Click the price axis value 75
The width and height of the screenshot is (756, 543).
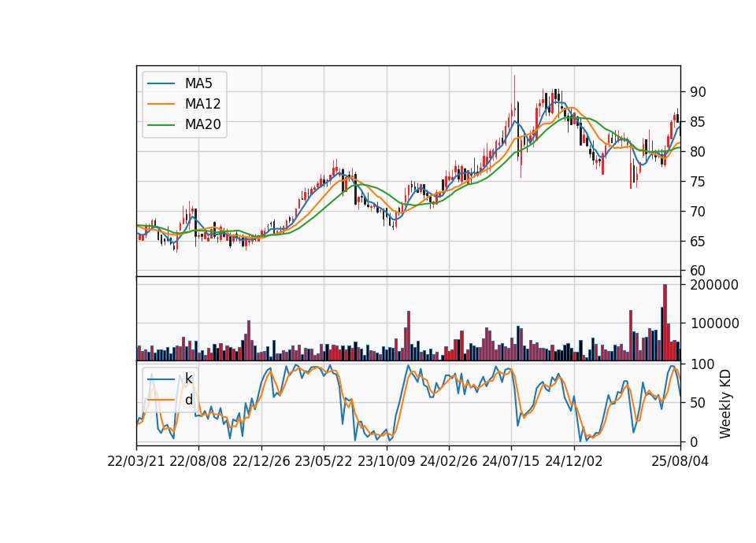(698, 182)
